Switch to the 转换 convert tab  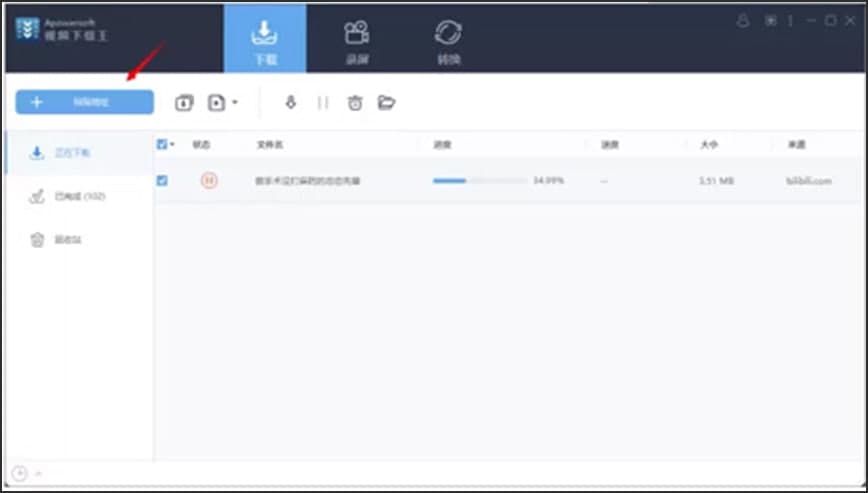(449, 42)
